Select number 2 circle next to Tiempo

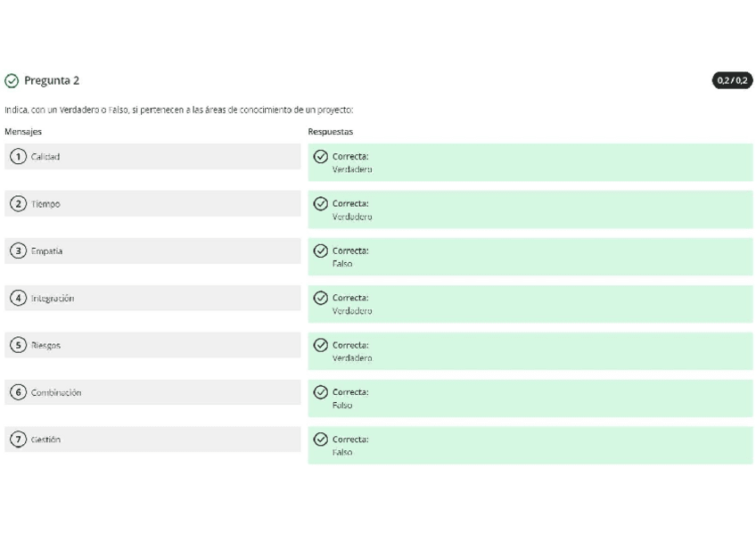(18, 204)
